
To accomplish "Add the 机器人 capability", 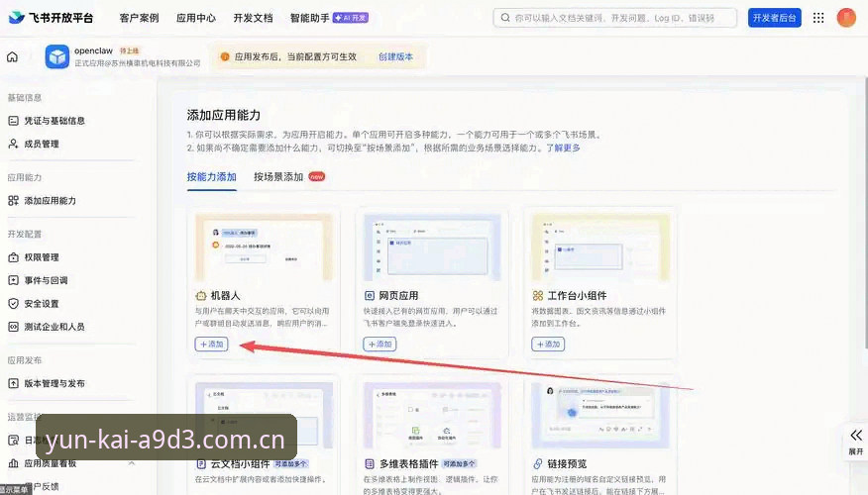I will point(211,344).
